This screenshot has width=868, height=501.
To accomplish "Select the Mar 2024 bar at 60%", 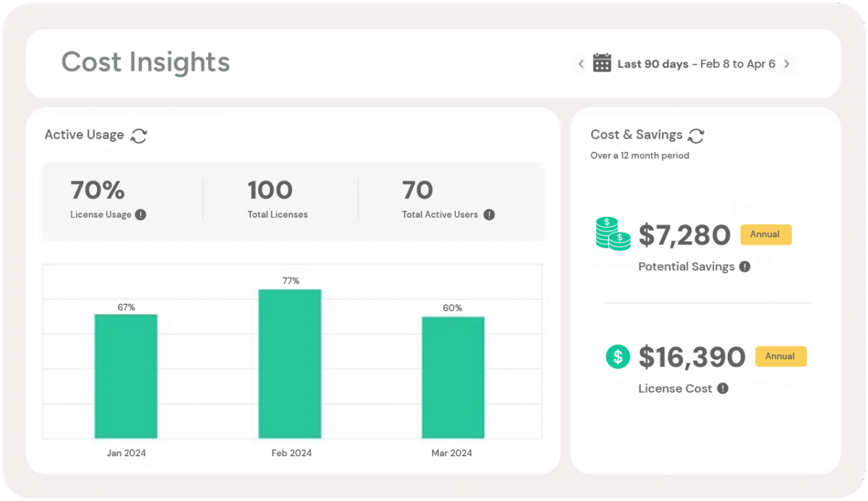I will tap(453, 377).
